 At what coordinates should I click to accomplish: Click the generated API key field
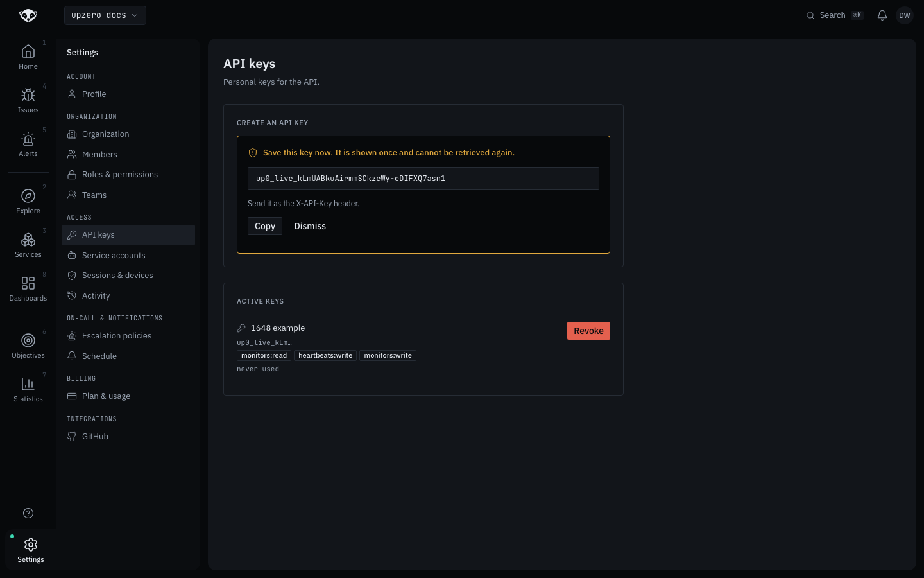pos(424,179)
